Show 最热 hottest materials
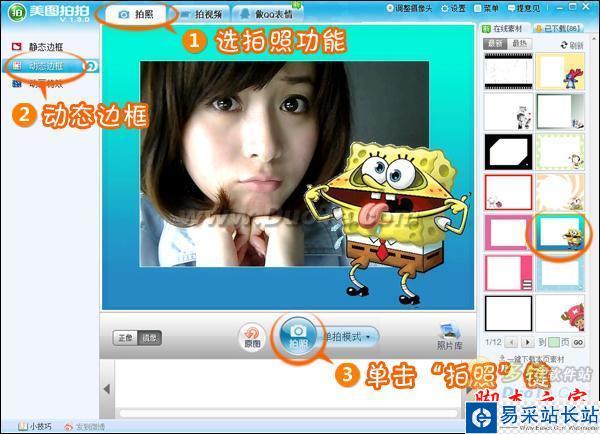The image size is (600, 434). 520,44
